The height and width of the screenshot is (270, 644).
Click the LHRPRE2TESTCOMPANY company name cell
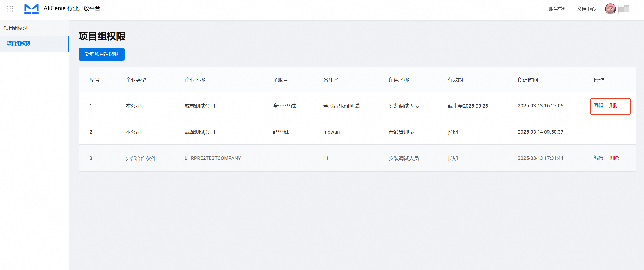click(x=213, y=158)
